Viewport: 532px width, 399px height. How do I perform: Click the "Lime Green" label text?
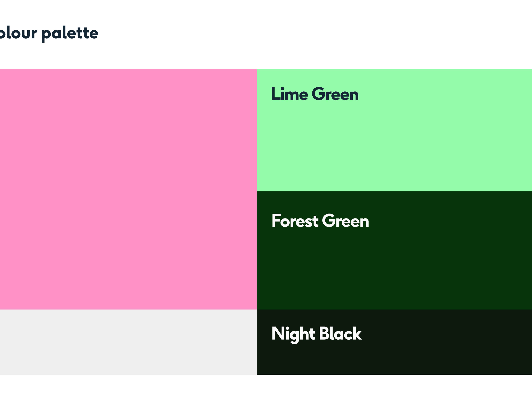[315, 94]
